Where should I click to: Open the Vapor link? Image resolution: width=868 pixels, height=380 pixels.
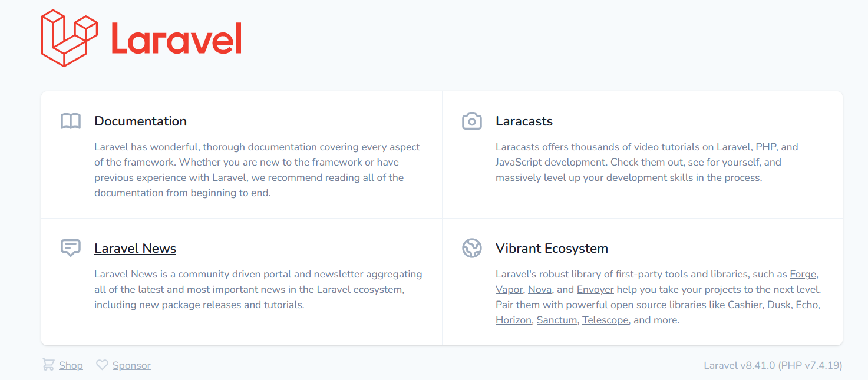pyautogui.click(x=509, y=289)
